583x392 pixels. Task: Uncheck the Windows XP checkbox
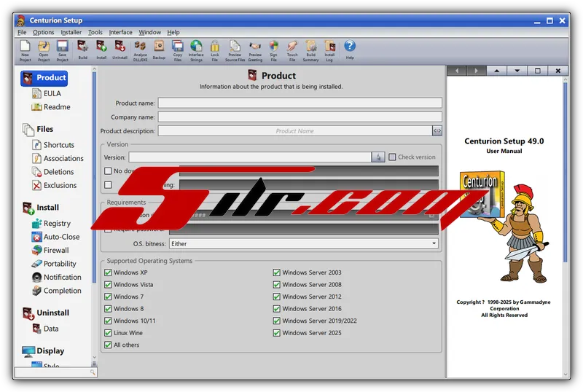tap(108, 273)
